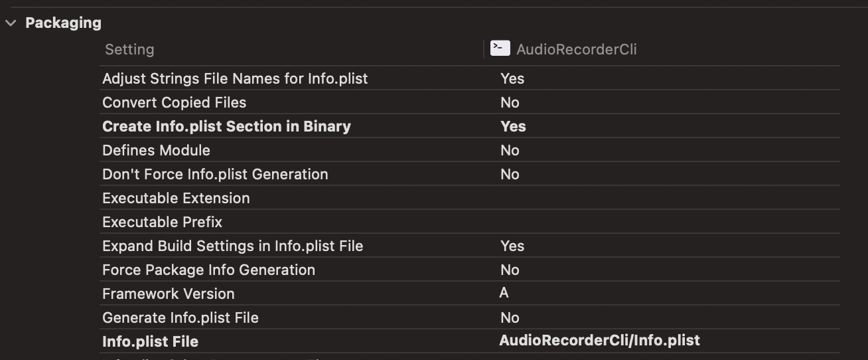Change Adjust Strings File Names value Yes
Viewport: 868px width, 360px height.
click(512, 78)
